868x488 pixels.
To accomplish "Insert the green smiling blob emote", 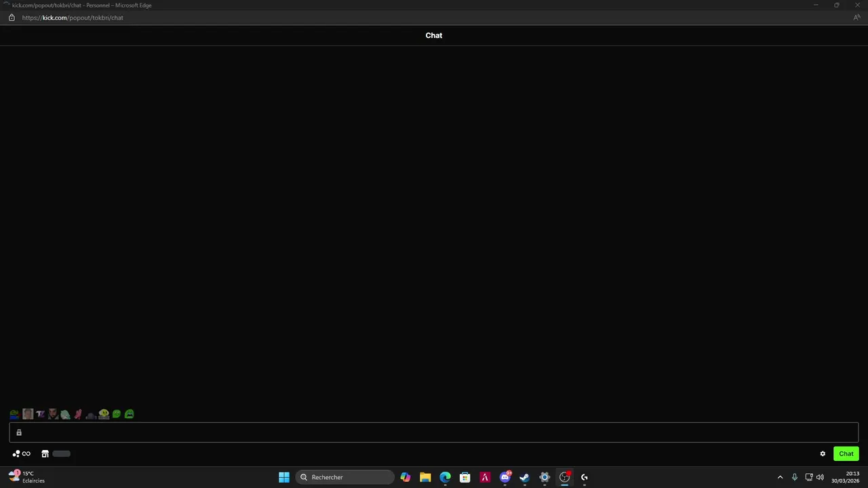I will tap(117, 414).
